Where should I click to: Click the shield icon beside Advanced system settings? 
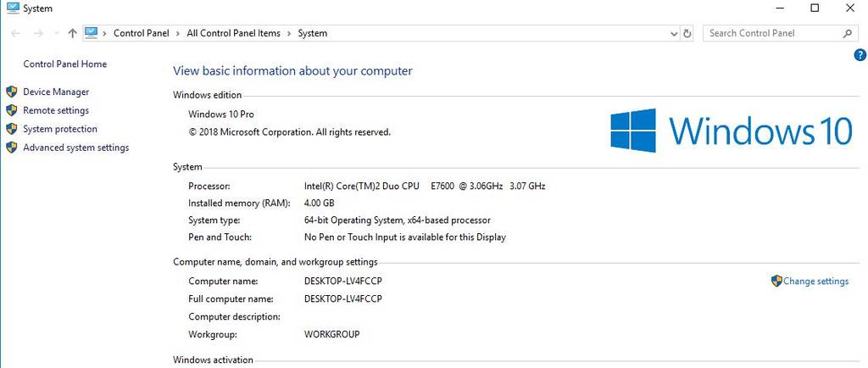click(x=12, y=148)
